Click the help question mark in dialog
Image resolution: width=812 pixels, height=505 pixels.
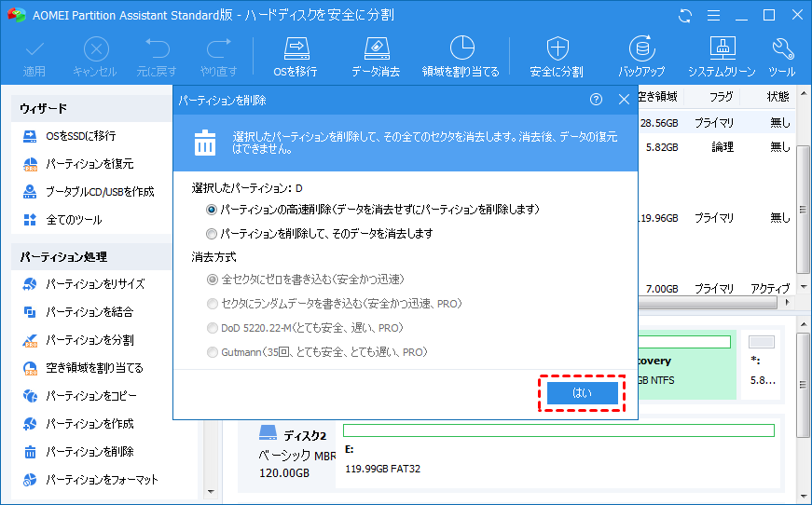point(596,100)
